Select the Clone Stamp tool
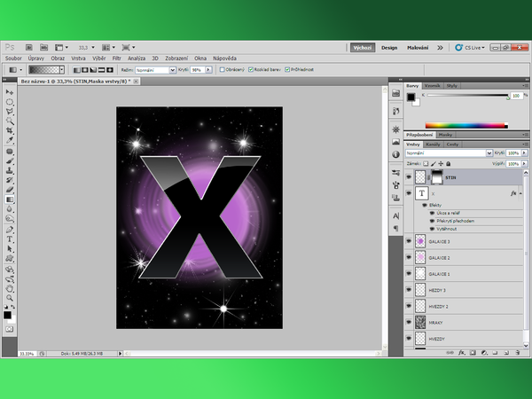Viewport: 532px width, 399px height. tap(10, 170)
